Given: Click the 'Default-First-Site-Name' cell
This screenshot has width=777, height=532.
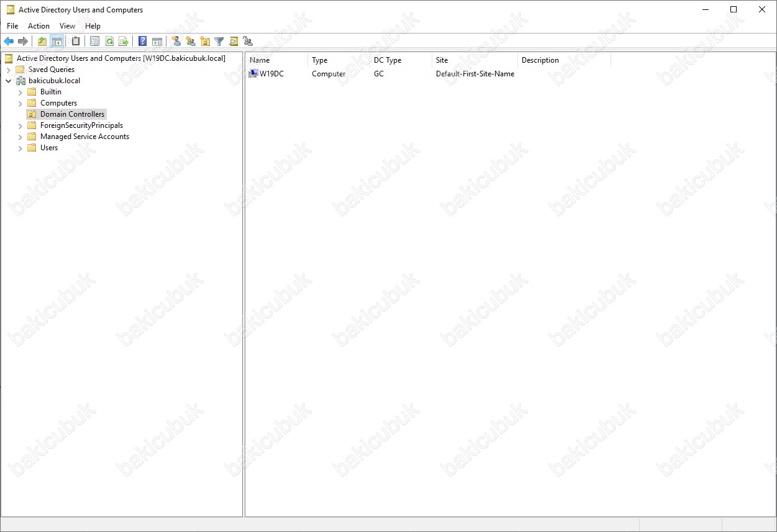Looking at the screenshot, I should click(x=475, y=74).
